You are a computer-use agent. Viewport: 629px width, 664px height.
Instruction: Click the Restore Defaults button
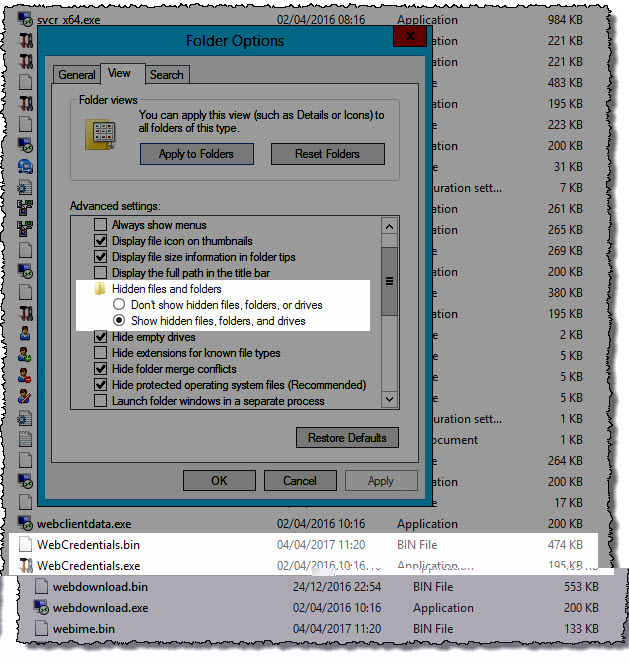347,438
